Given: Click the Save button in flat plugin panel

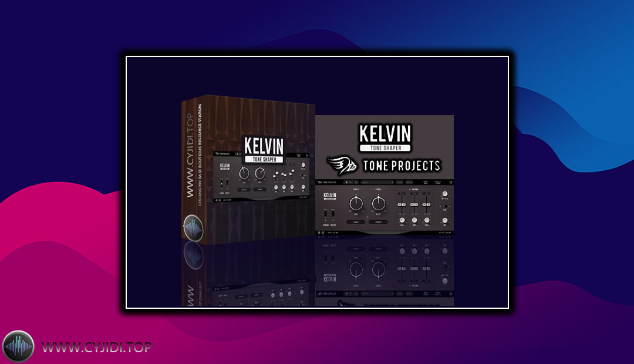Looking at the screenshot, I should 409,183.
